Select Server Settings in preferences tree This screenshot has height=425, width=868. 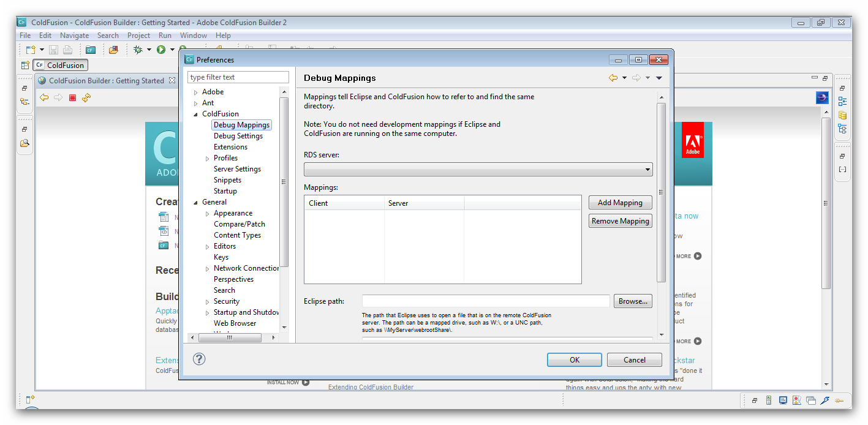coord(237,169)
